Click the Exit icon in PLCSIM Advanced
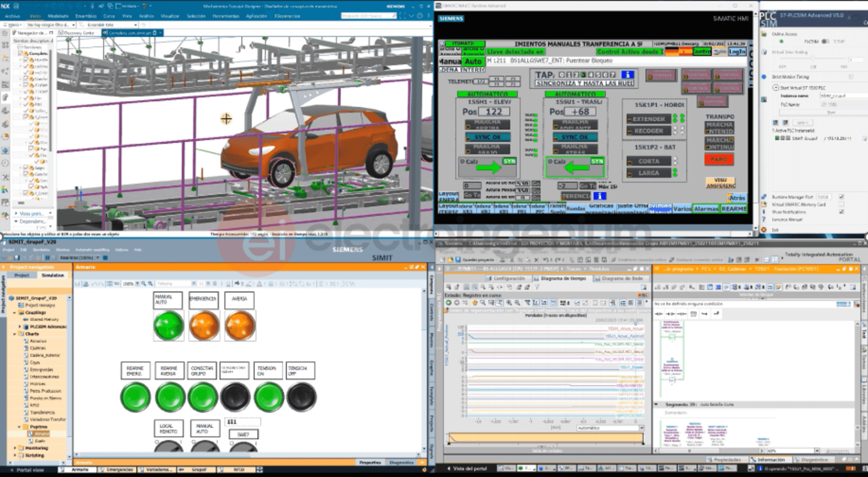This screenshot has width=868, height=477. (x=764, y=230)
